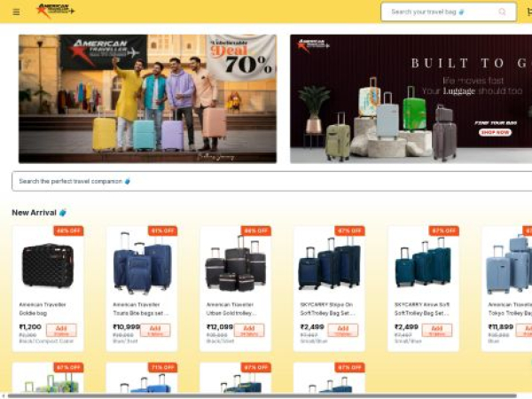Open the 70% deal banner
Image resolution: width=532 pixels, height=399 pixels.
[147, 98]
